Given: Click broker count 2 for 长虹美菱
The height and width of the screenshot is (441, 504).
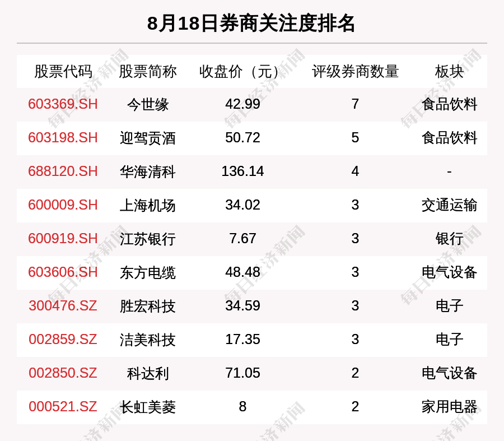Looking at the screenshot, I should pyautogui.click(x=355, y=407).
